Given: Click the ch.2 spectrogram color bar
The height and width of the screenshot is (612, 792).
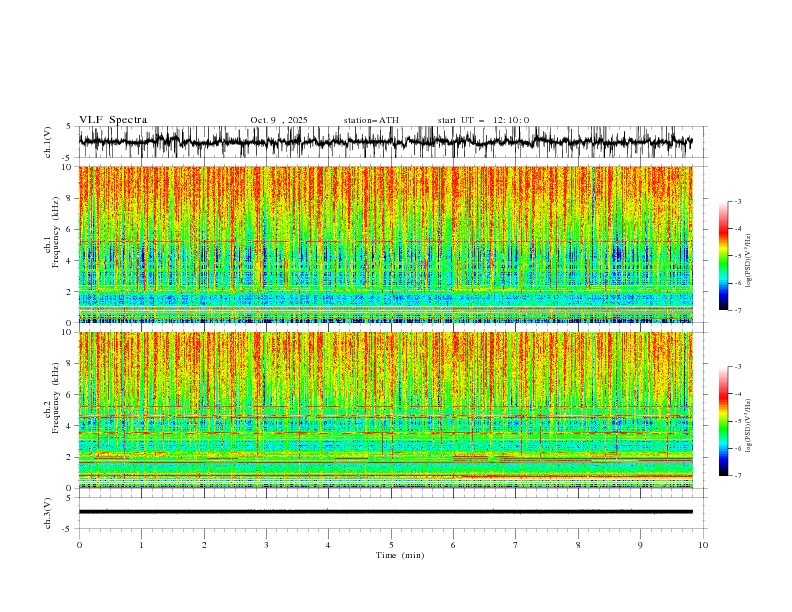Looking at the screenshot, I should click(x=723, y=421).
